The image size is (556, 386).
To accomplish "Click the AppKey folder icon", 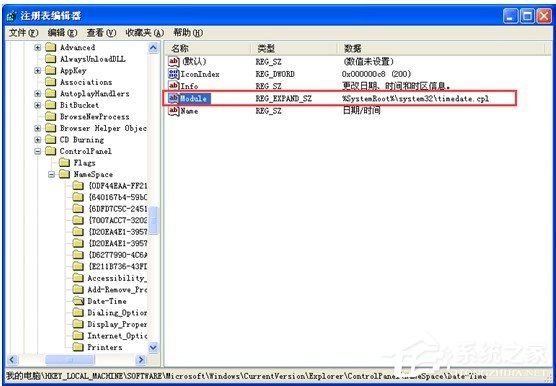I will [x=51, y=71].
